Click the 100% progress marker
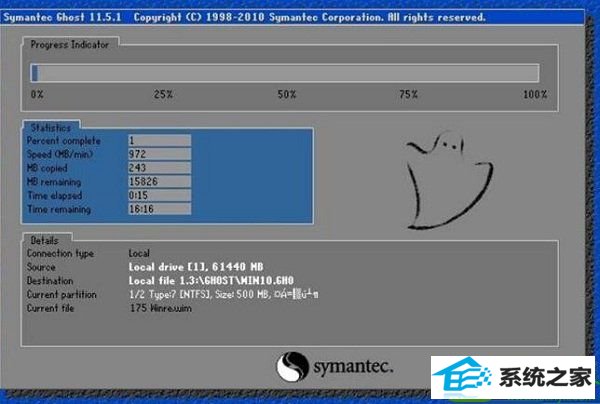Image resolution: width=600 pixels, height=404 pixels. coord(535,94)
